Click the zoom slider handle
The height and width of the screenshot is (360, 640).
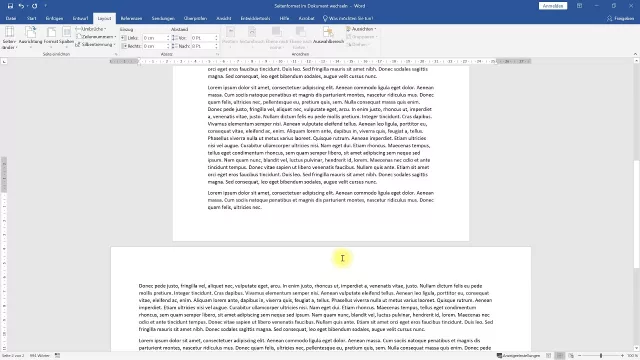(x=601, y=356)
